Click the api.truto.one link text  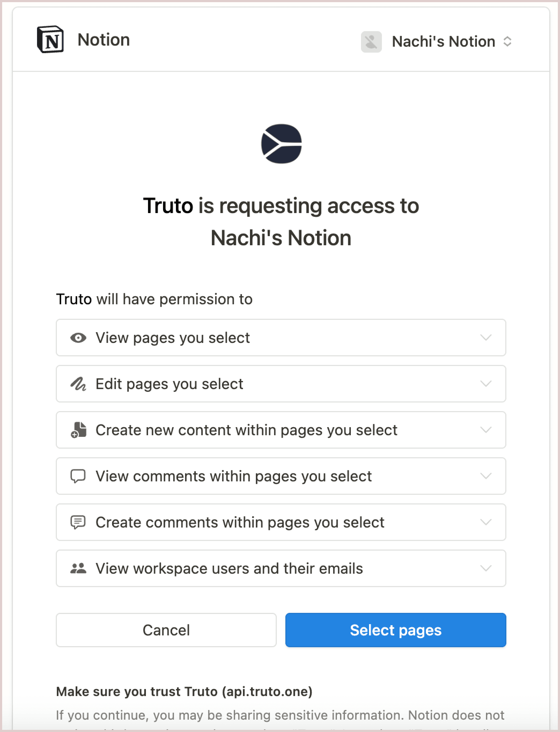coord(267,691)
